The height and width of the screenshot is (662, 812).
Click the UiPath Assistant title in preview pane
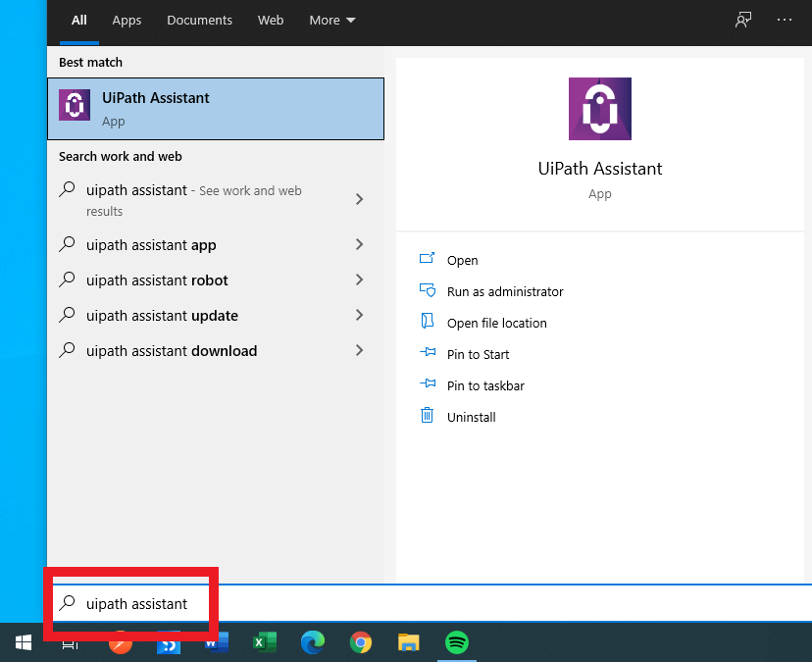(599, 169)
